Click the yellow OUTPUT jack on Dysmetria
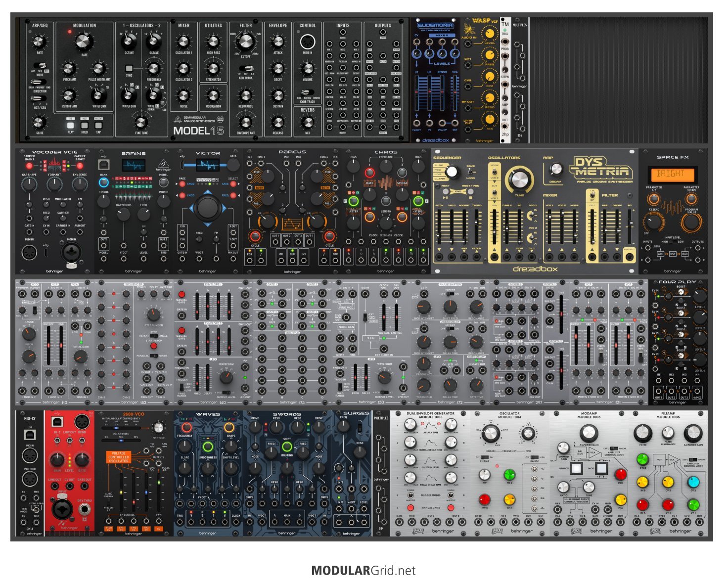 click(629, 257)
